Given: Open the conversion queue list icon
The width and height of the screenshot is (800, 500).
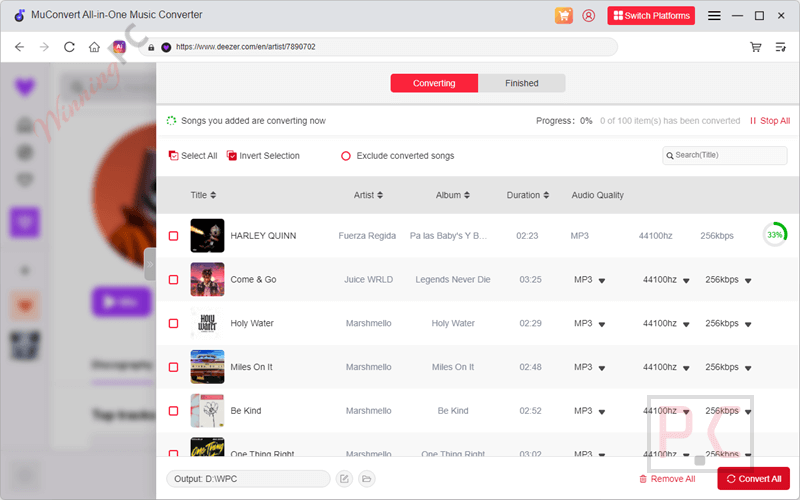Looking at the screenshot, I should pyautogui.click(x=781, y=47).
